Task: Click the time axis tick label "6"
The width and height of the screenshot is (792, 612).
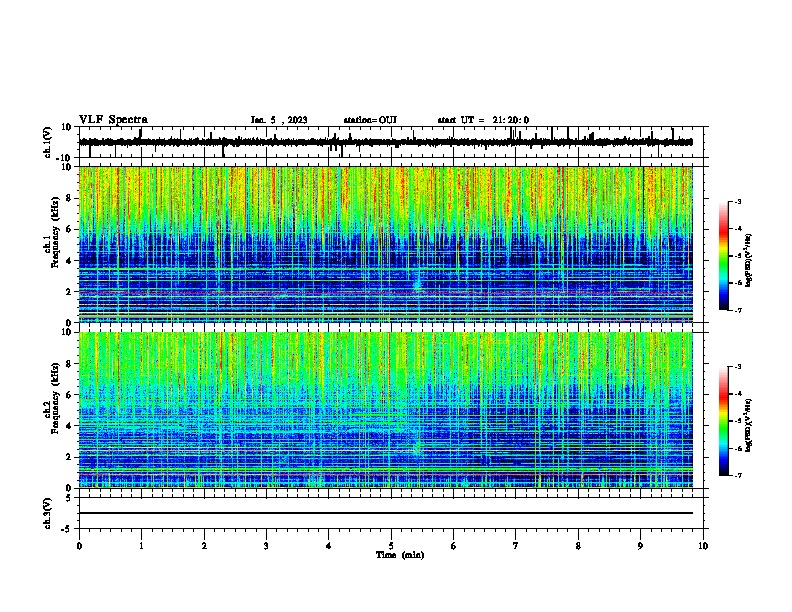Action: 454,546
